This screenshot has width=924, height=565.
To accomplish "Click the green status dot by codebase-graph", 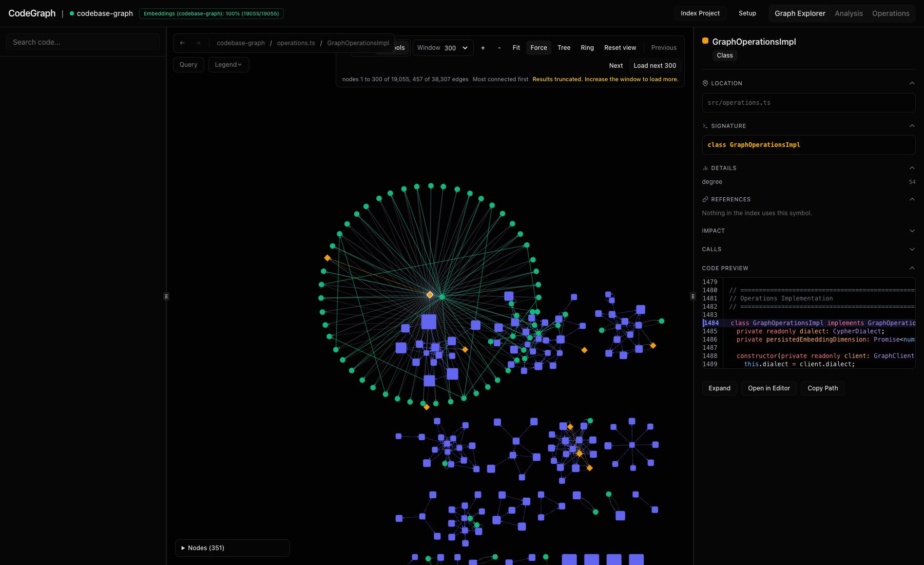I will [x=72, y=13].
